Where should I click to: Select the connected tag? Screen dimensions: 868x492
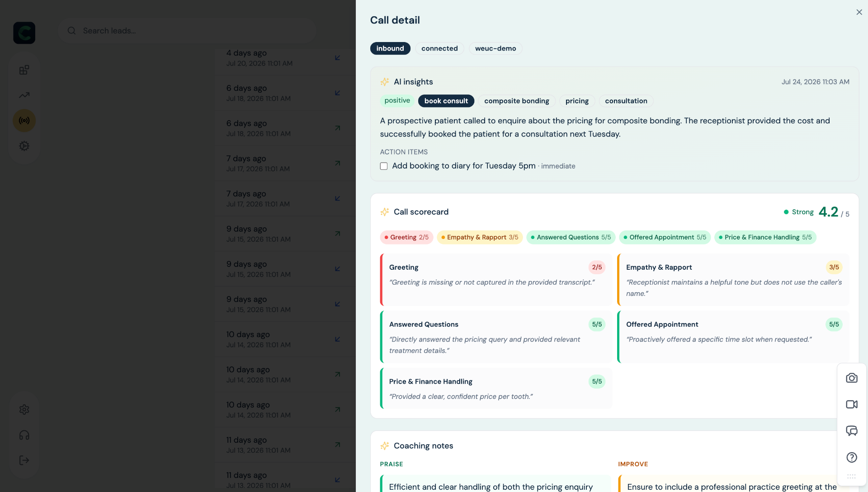pos(439,48)
